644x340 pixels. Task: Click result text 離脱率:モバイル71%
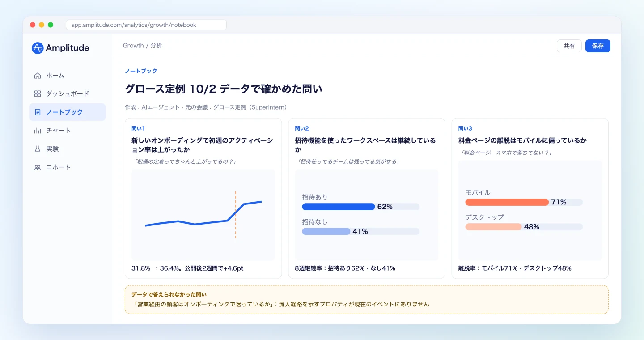coord(515,268)
